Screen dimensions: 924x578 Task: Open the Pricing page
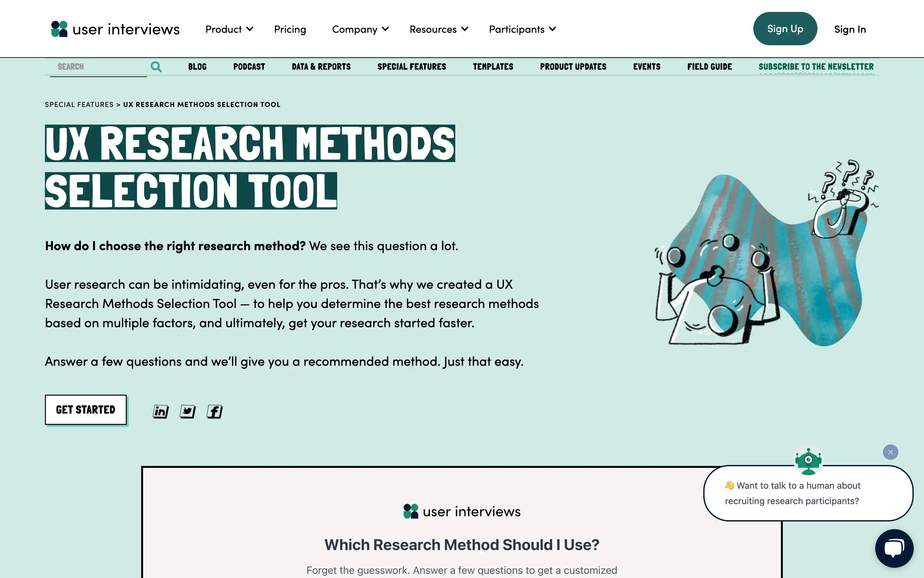[x=290, y=30]
